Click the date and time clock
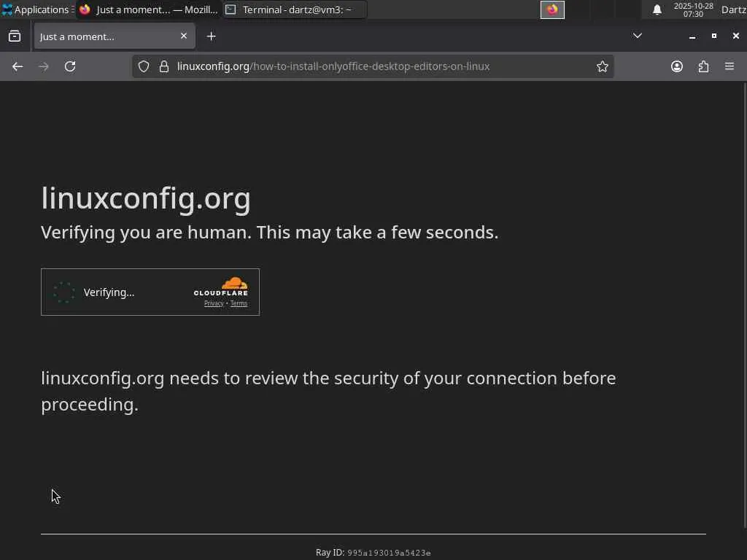This screenshot has height=560, width=747. [693, 10]
